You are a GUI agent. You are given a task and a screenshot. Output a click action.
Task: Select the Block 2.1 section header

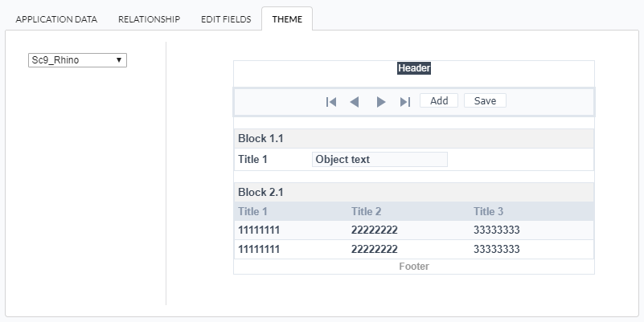[x=260, y=193]
